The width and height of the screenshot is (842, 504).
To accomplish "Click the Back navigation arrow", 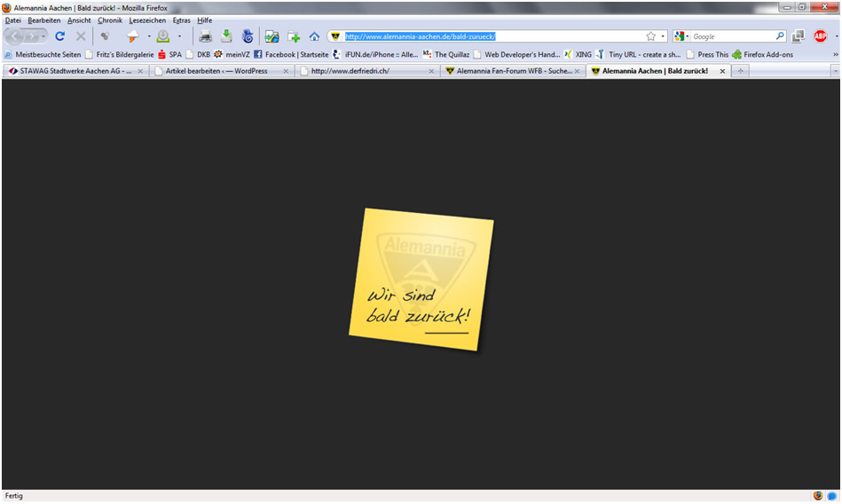I will 14,36.
